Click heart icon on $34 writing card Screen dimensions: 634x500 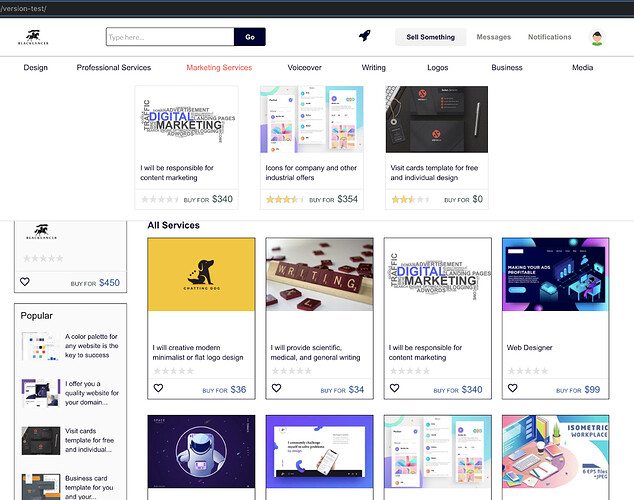coord(276,388)
